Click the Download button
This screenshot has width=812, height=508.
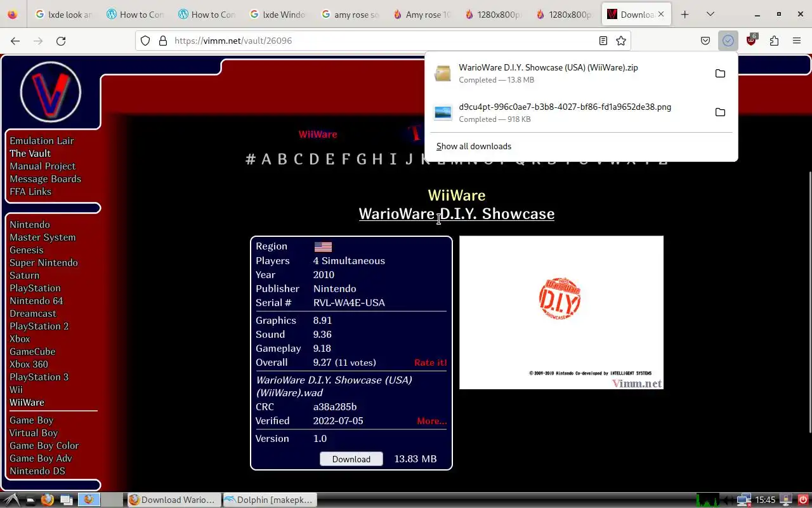[x=351, y=459]
